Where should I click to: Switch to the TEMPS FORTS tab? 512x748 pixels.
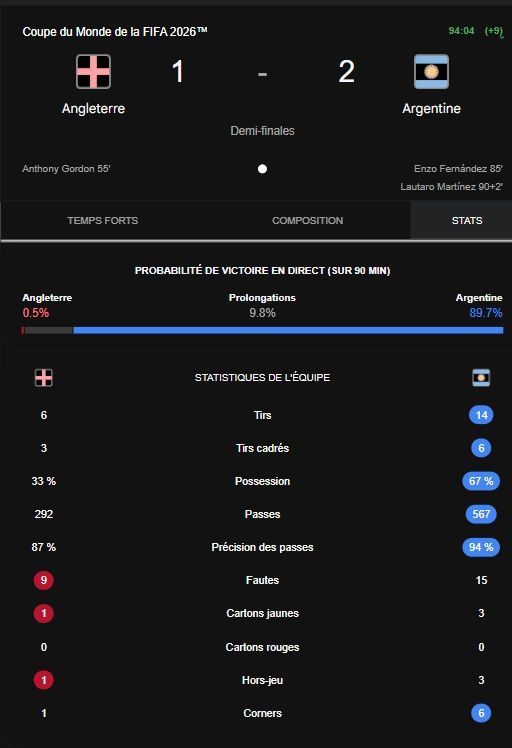[103, 220]
